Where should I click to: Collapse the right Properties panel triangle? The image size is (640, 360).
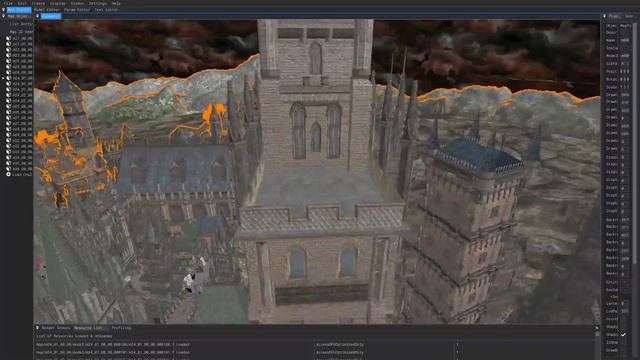(x=604, y=16)
